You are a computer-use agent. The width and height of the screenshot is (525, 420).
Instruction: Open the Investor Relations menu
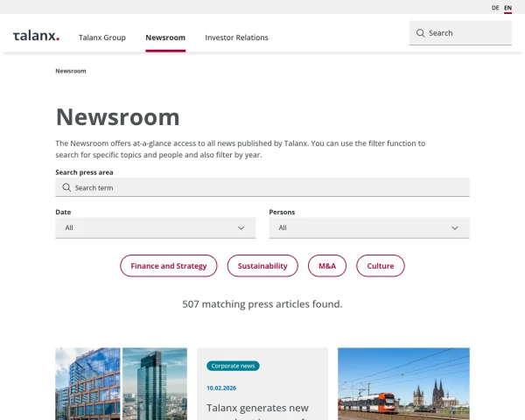pos(236,38)
